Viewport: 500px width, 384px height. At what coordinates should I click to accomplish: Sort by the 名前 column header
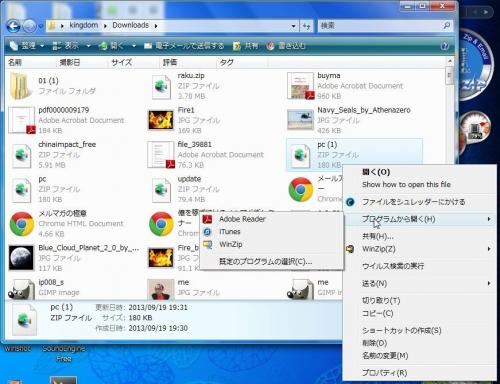[31, 62]
